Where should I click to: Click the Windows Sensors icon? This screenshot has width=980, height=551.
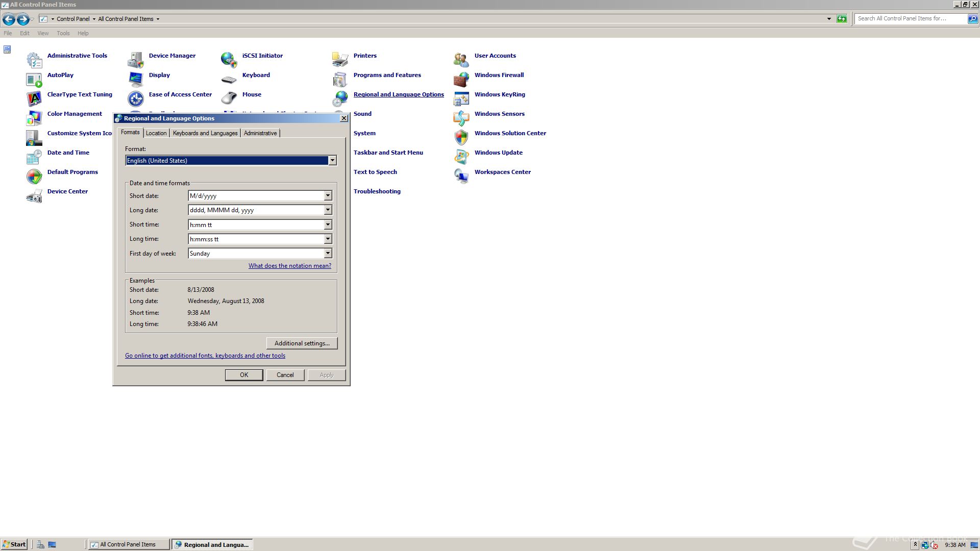pyautogui.click(x=461, y=118)
